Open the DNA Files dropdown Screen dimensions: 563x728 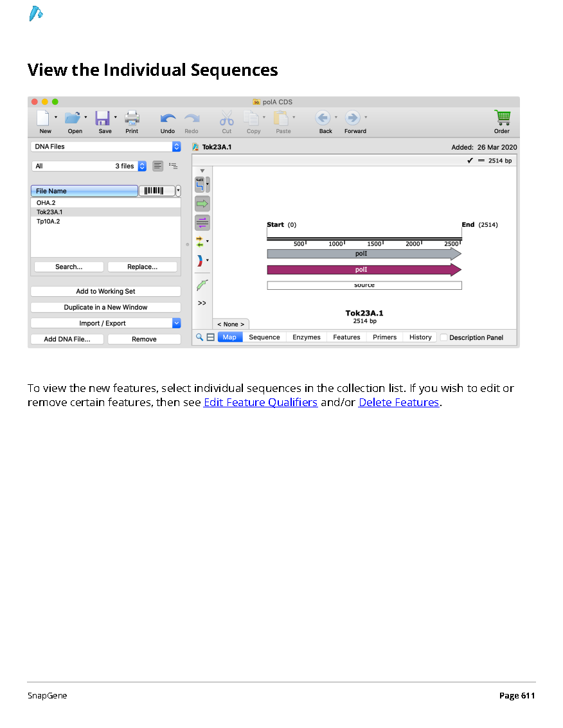click(x=106, y=146)
